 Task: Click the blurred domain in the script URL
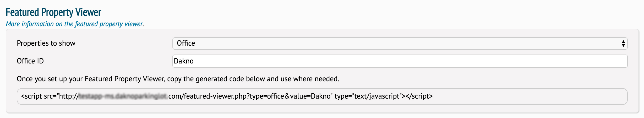123,96
